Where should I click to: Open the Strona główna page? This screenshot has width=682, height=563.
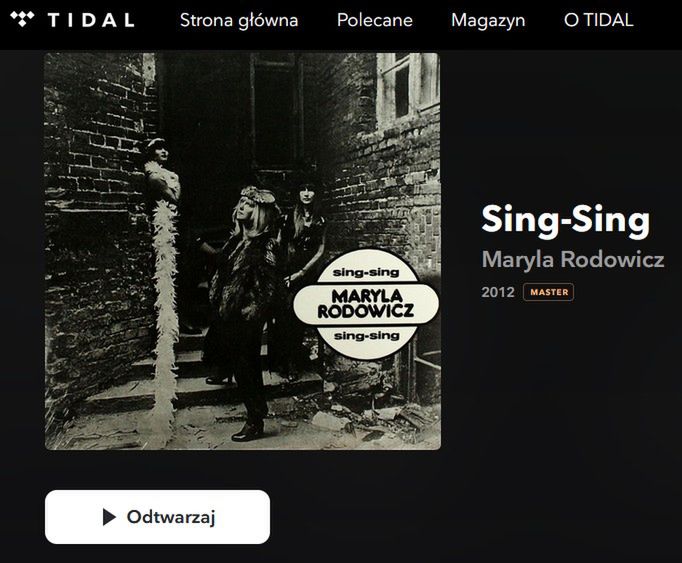(239, 20)
